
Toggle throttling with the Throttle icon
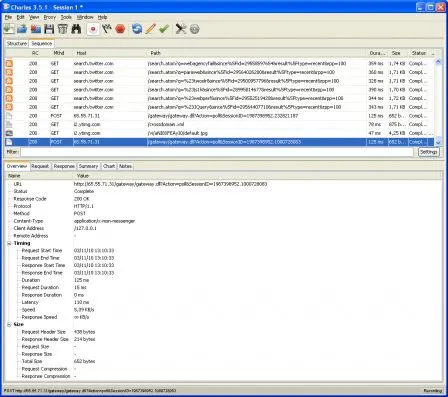[107, 29]
